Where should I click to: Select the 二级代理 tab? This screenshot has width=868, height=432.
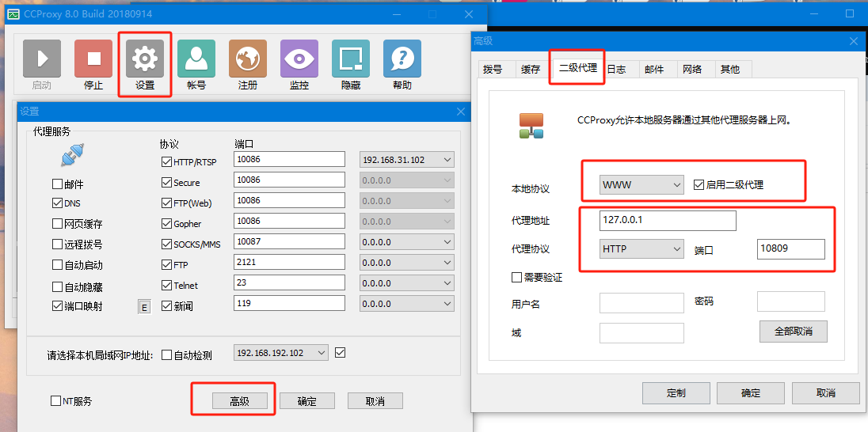(578, 68)
